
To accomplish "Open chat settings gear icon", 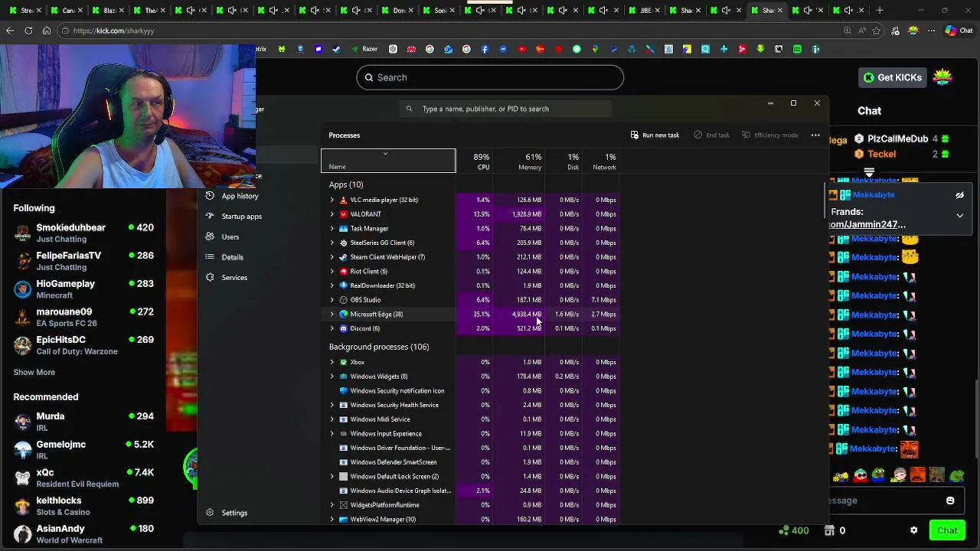I will coord(913,530).
